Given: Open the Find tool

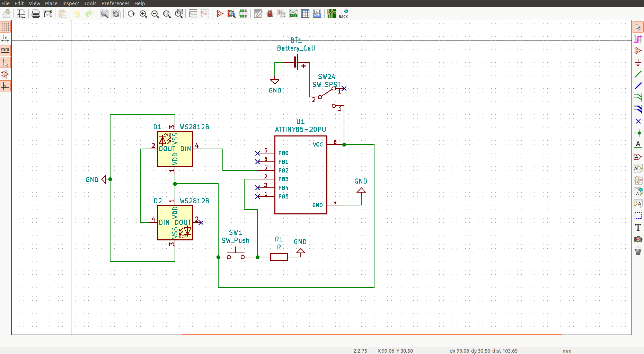Looking at the screenshot, I should click(104, 14).
